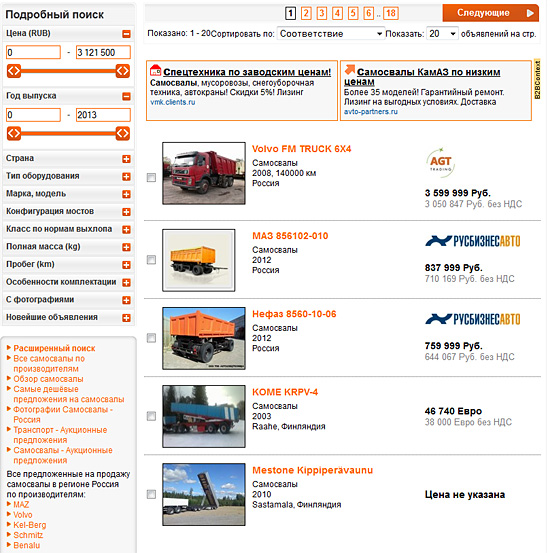The width and height of the screenshot is (550, 553).
Task: Open the Нефаз 8560-10-06 listing title
Action: (294, 314)
